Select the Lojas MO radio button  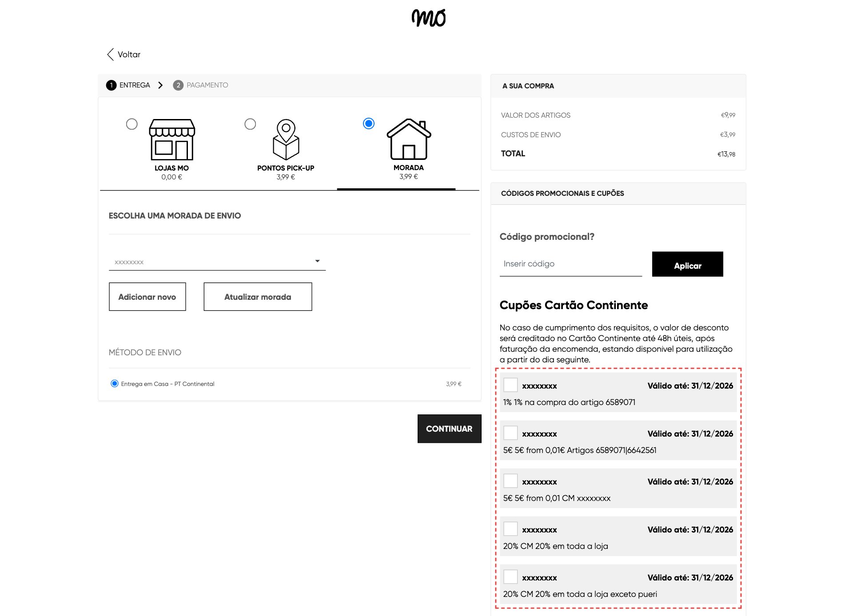[132, 124]
